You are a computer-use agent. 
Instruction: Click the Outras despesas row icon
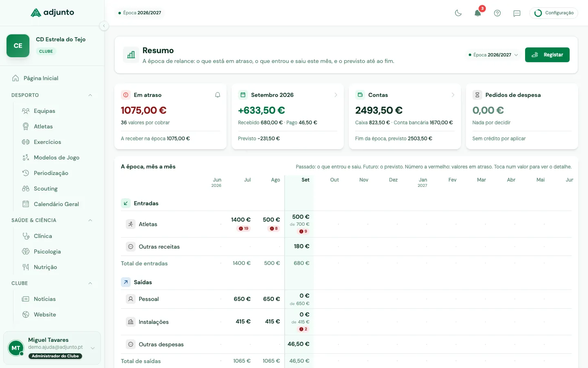tap(131, 344)
